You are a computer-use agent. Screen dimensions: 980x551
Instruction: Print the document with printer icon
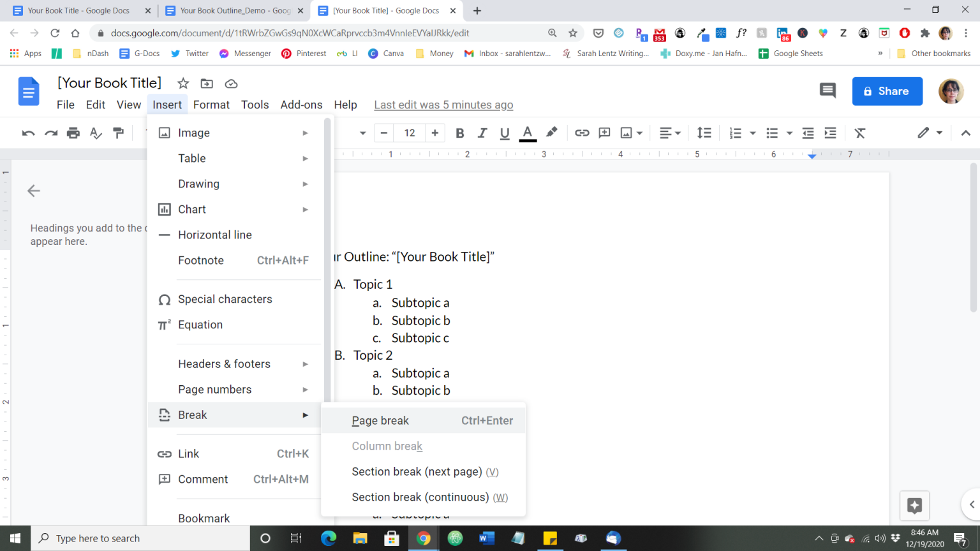(73, 133)
